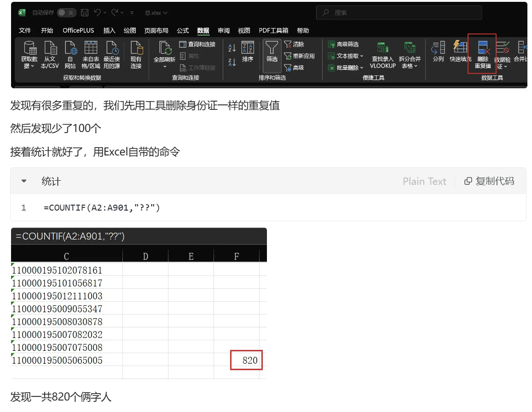
Task: Click the Flash Fill (快速填充) icon
Action: 460,47
